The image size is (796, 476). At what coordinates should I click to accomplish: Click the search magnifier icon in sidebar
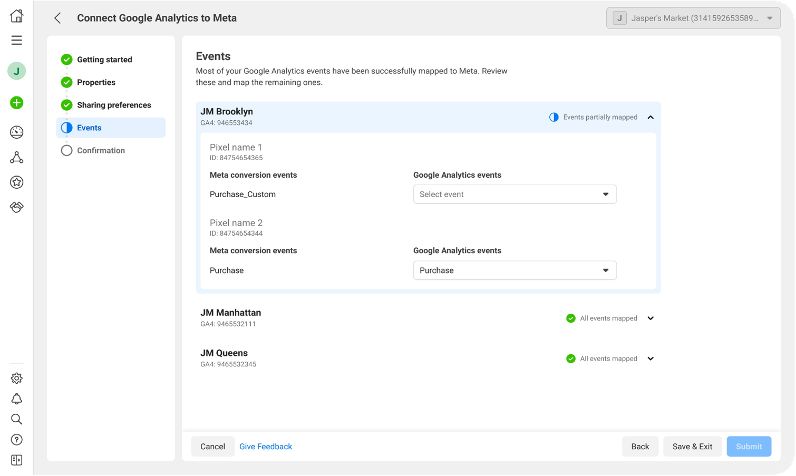tap(17, 419)
